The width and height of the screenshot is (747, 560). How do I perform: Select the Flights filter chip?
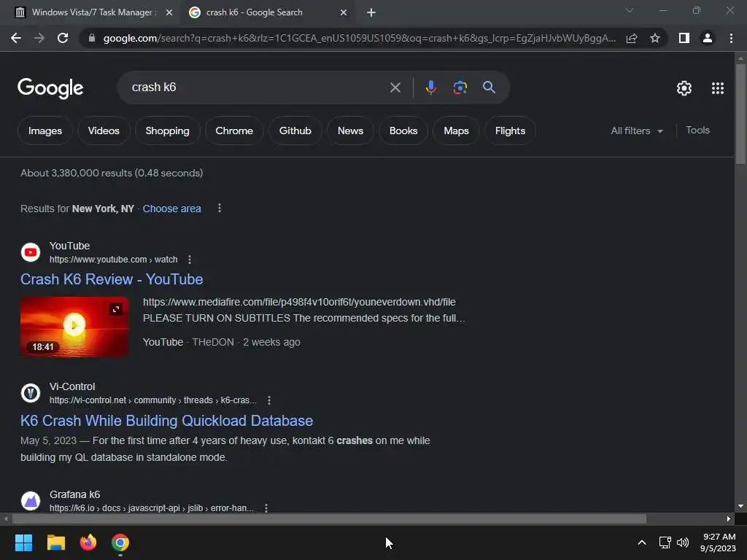click(x=510, y=131)
